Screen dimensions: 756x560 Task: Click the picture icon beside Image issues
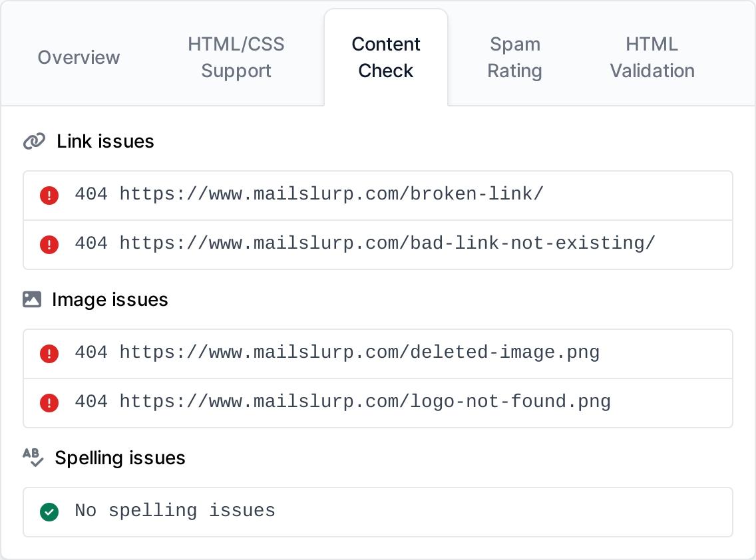tap(32, 299)
